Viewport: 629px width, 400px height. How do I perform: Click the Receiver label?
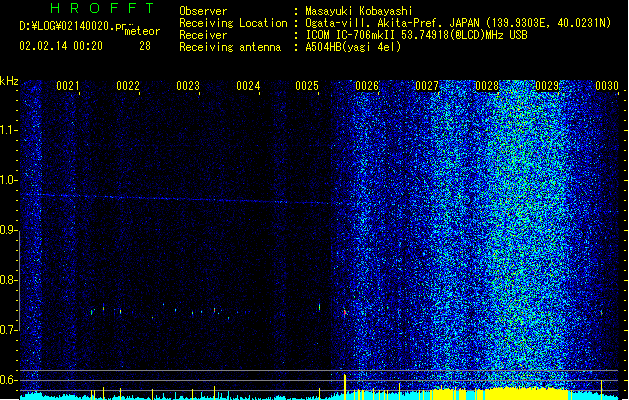click(x=203, y=35)
